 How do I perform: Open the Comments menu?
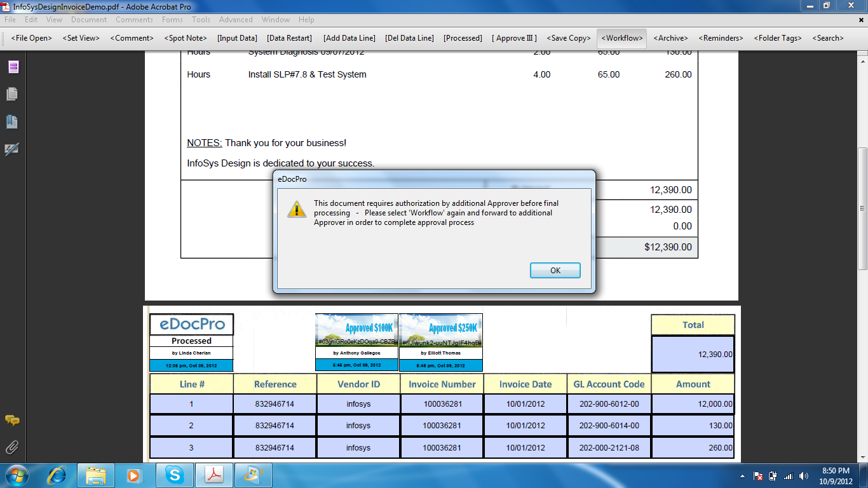[x=135, y=20]
